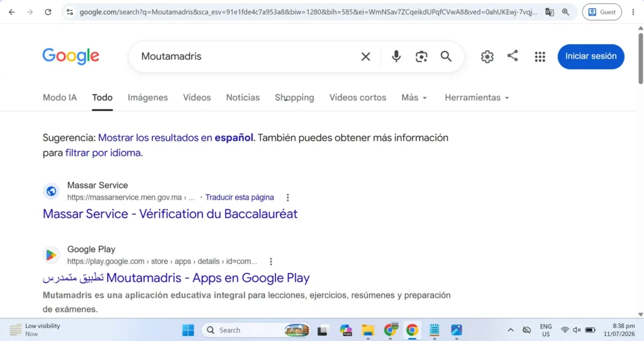Click filtrar por idioma link
The width and height of the screenshot is (644, 341).
coord(103,153)
